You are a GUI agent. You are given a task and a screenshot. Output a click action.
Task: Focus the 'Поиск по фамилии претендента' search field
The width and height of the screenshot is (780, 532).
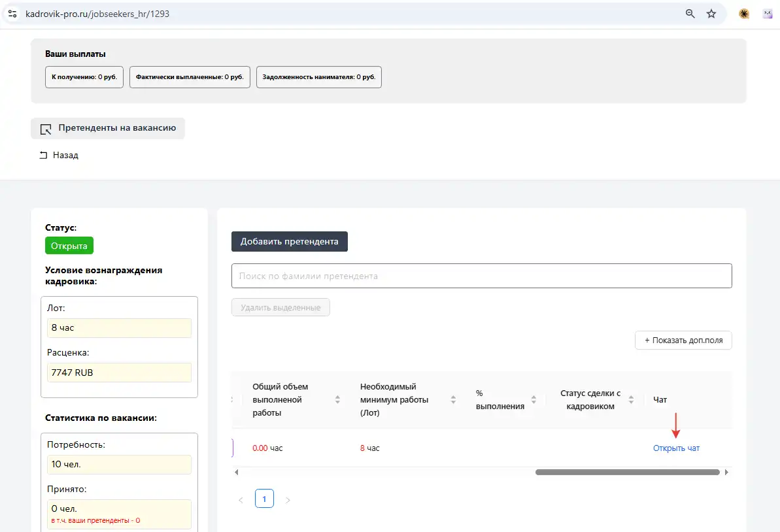pyautogui.click(x=481, y=276)
